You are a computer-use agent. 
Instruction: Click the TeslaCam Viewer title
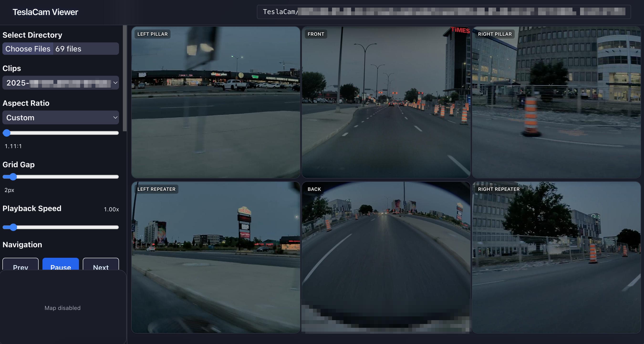[46, 12]
